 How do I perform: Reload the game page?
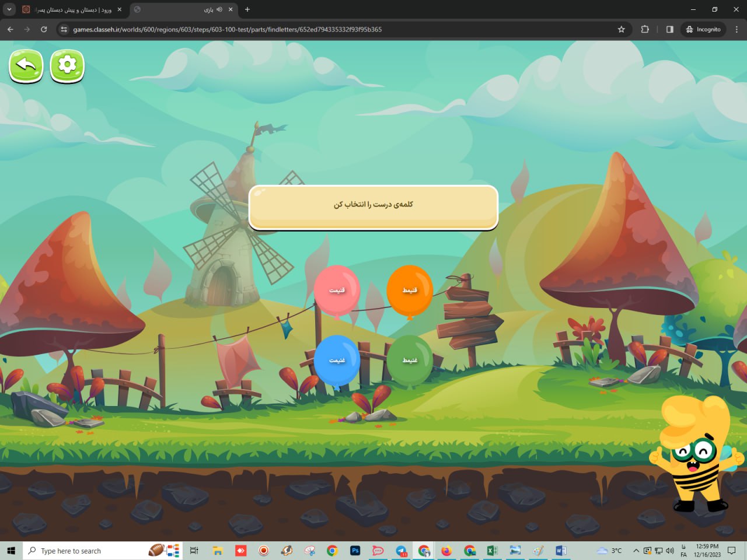[x=44, y=29]
